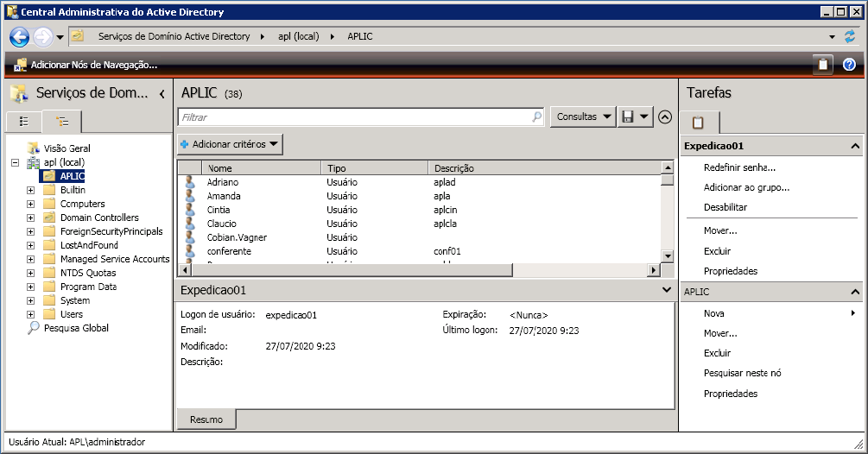Click the list vertical scrollbar down arrow
Screen dimensions: 868x454
(x=668, y=256)
